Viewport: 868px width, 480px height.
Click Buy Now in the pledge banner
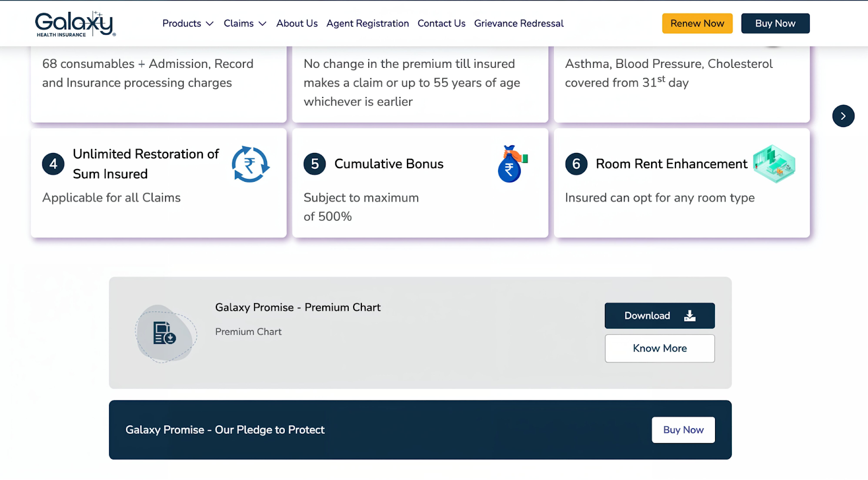(683, 430)
